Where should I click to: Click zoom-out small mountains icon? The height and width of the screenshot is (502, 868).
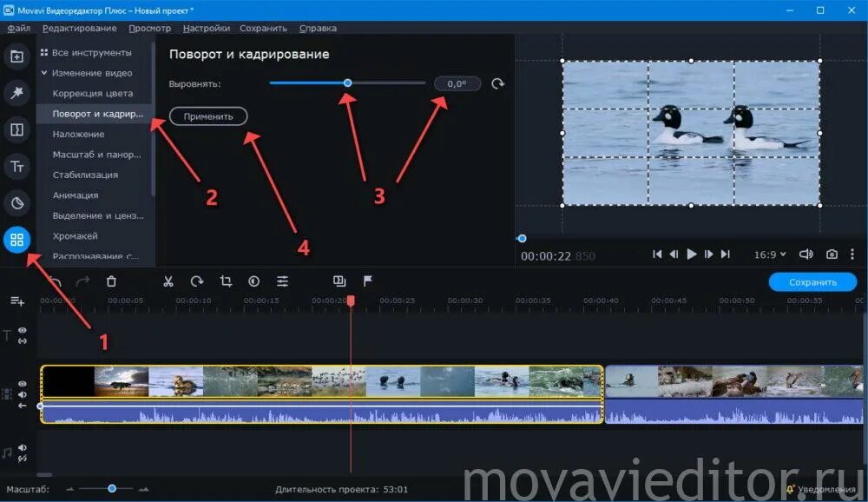click(x=70, y=489)
